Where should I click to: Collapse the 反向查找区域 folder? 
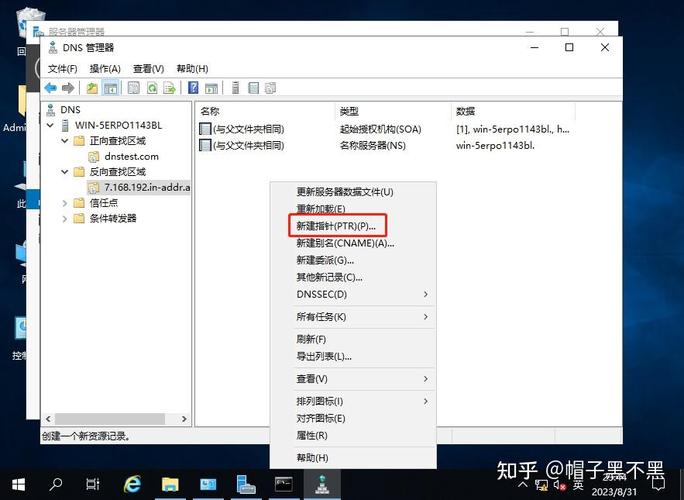(x=65, y=172)
